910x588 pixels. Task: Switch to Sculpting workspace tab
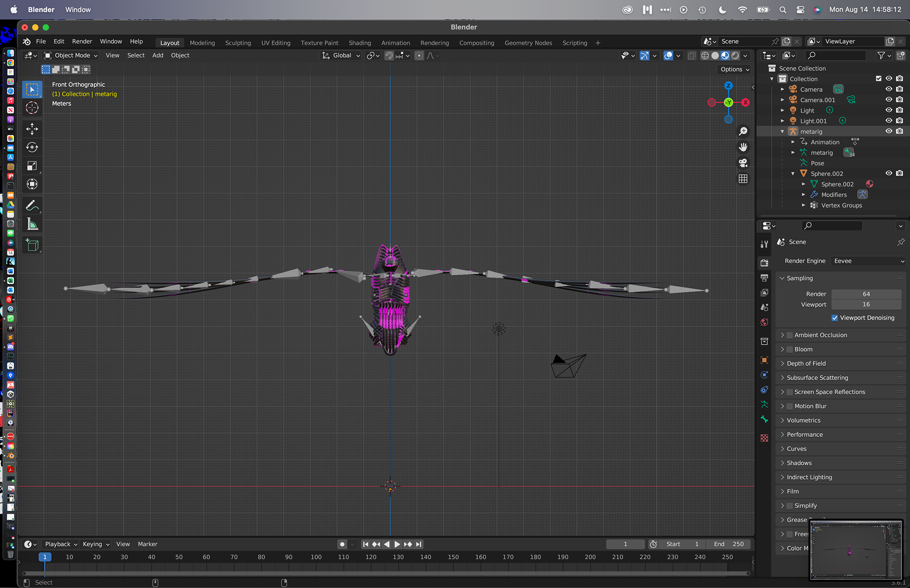(238, 43)
